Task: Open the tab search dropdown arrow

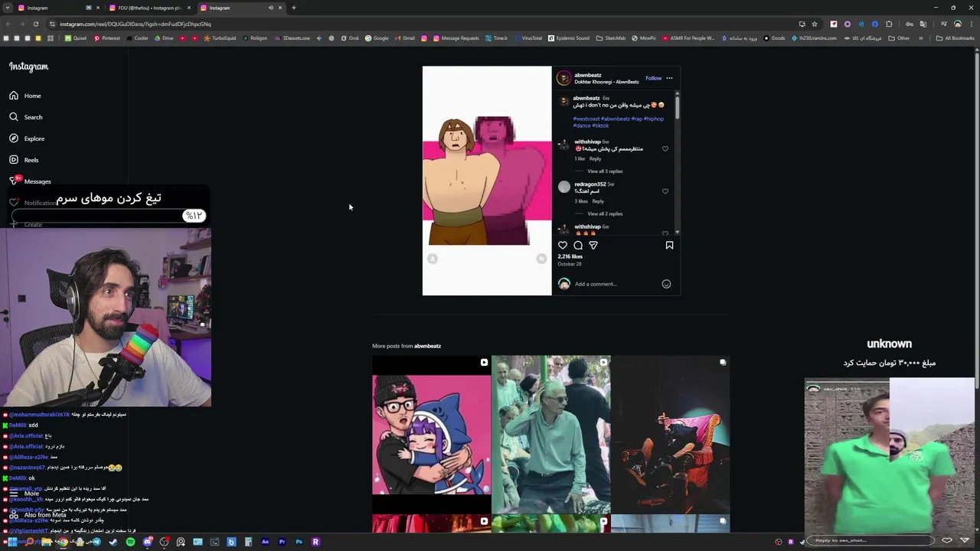Action: tap(8, 8)
